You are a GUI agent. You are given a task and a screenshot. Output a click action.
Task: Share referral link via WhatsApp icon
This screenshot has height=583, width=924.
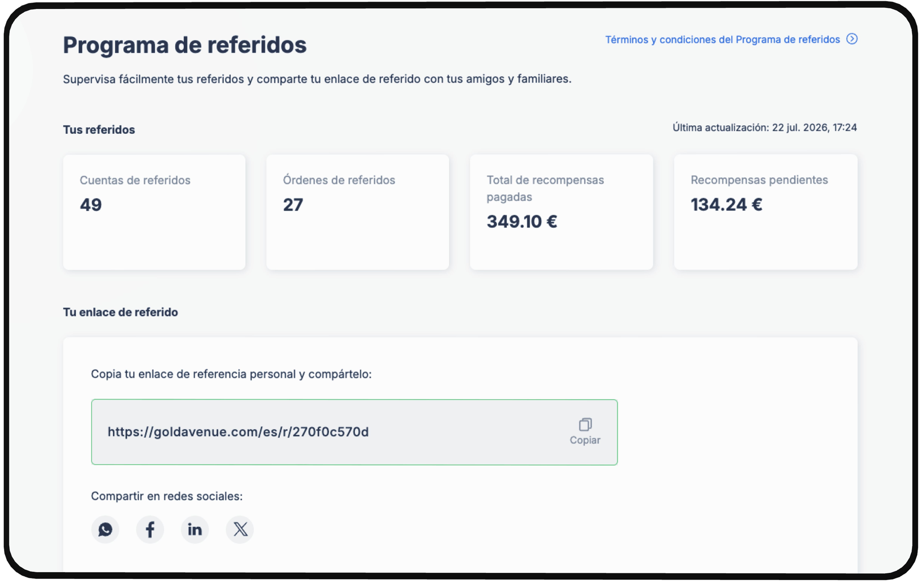tap(105, 530)
